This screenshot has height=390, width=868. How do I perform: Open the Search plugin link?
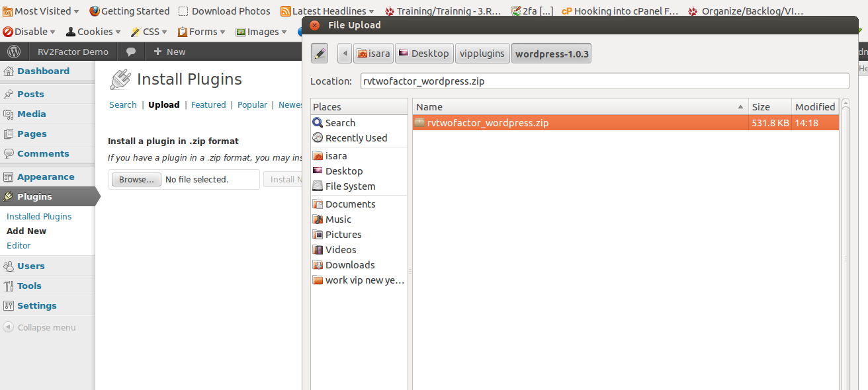(x=123, y=104)
